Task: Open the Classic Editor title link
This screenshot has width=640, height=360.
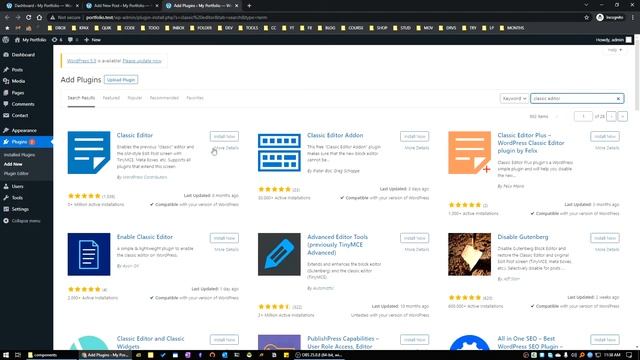Action: (135, 135)
